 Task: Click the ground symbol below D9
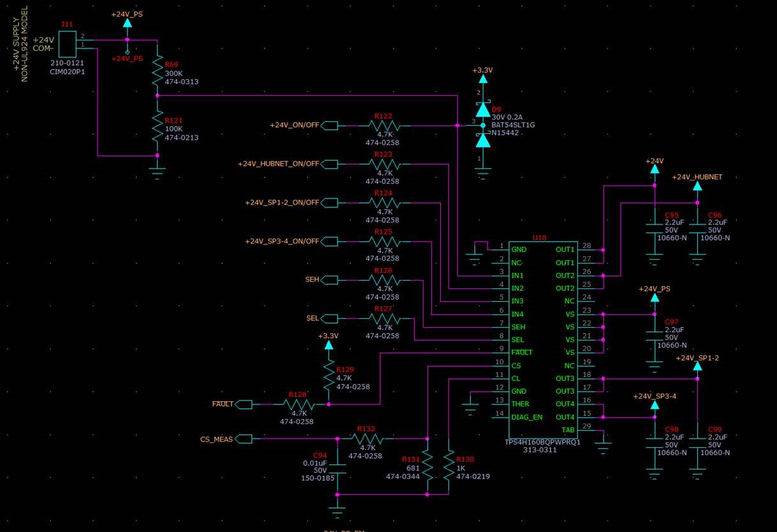pos(483,172)
